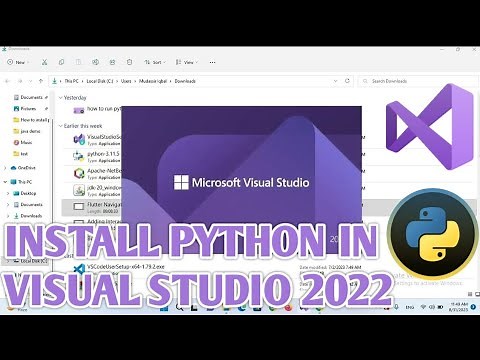
Task: Open address bar history dropdown
Action: [x=336, y=81]
